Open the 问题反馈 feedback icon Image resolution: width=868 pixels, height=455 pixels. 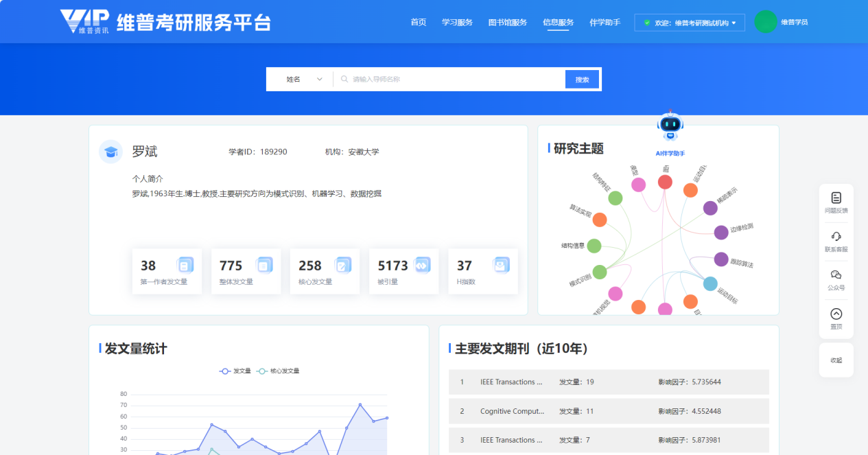836,198
